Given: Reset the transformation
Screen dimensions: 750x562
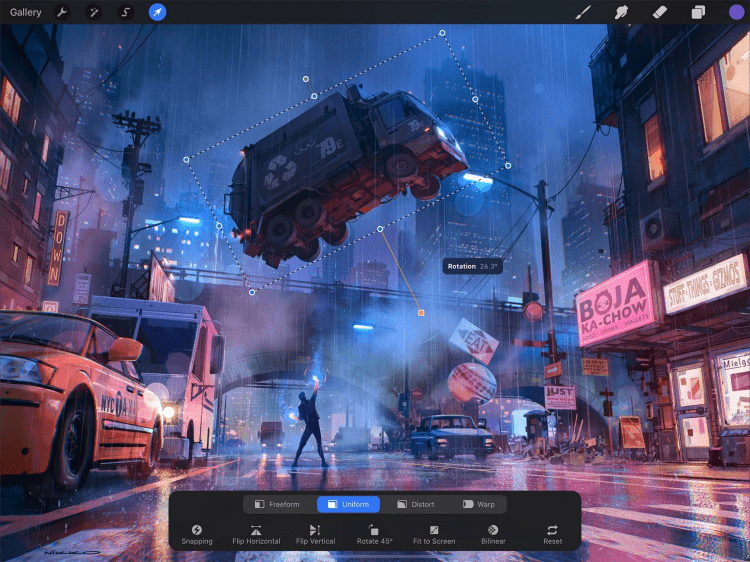Looking at the screenshot, I should pos(552,535).
